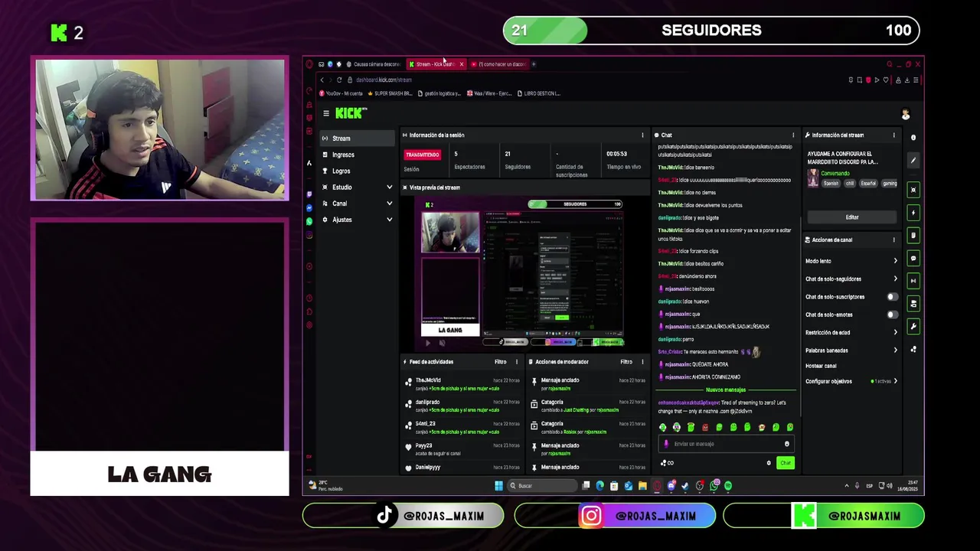The height and width of the screenshot is (551, 980).
Task: Open File Explorer from the taskbar
Action: tap(642, 486)
